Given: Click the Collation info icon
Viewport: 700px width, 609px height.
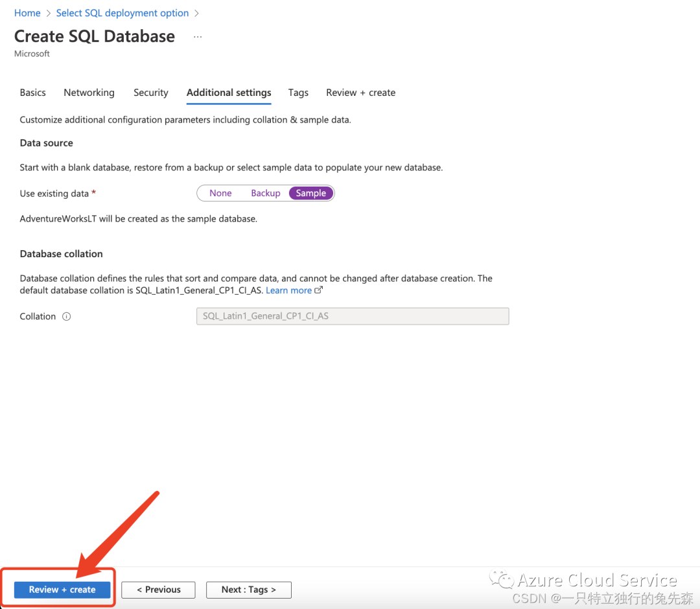Looking at the screenshot, I should 67,316.
